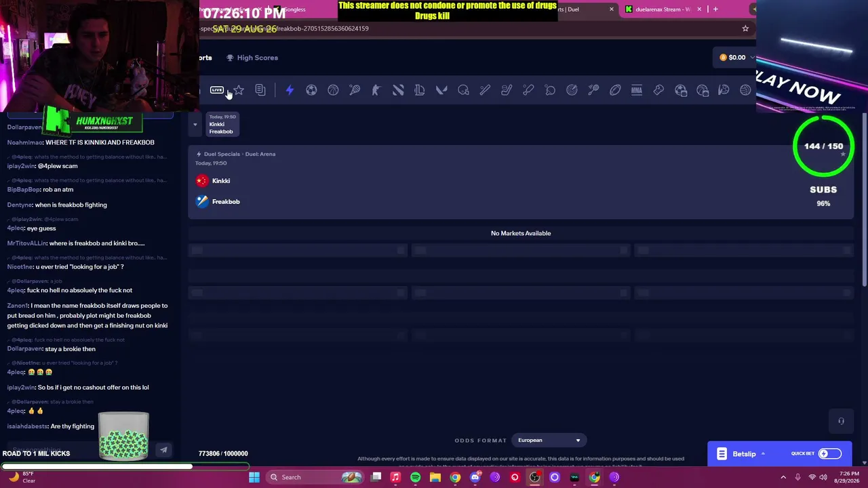Bookmark this page with the star
This screenshot has width=868, height=488.
[745, 28]
